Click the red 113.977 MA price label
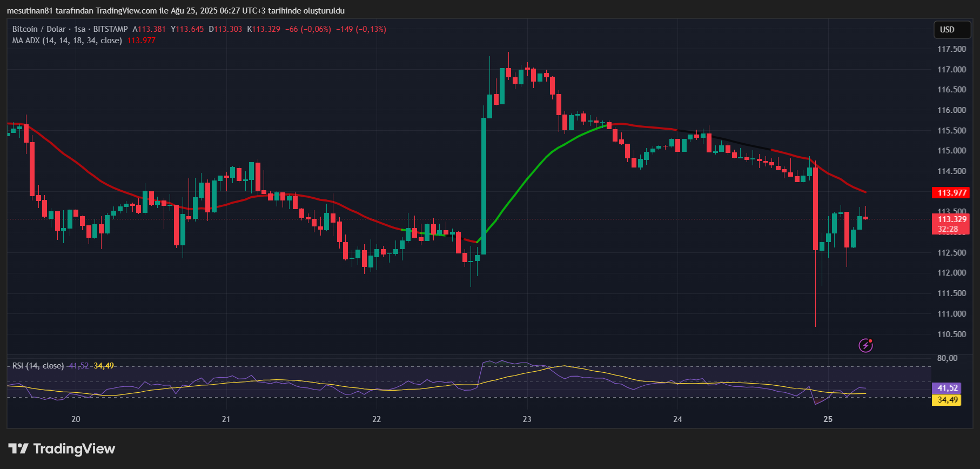This screenshot has width=980, height=469. click(951, 193)
